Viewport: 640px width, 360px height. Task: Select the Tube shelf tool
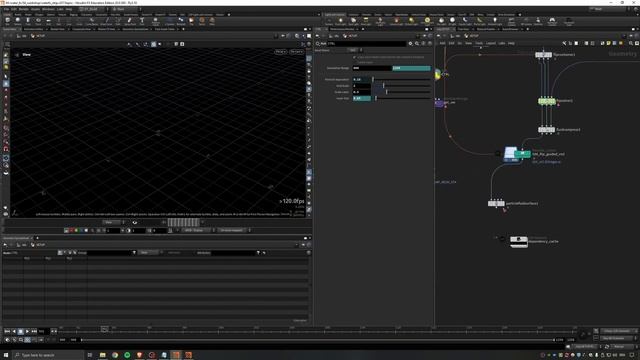pyautogui.click(x=28, y=21)
